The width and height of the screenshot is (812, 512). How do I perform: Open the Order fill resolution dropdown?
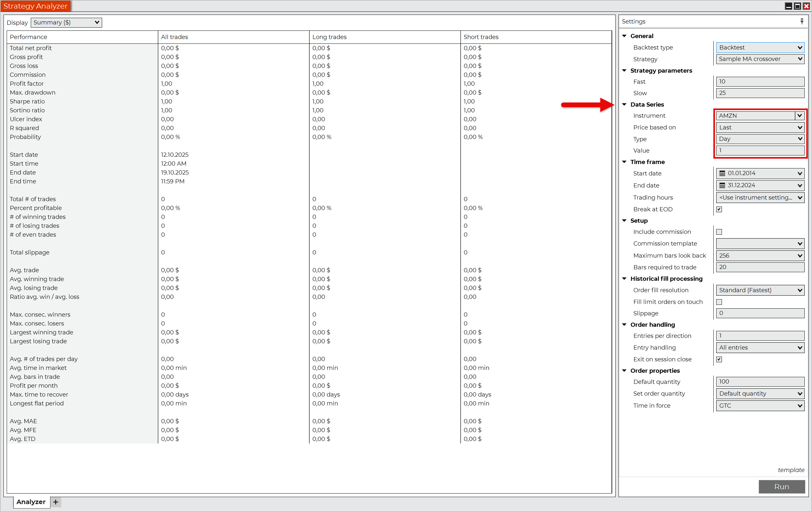click(x=760, y=290)
